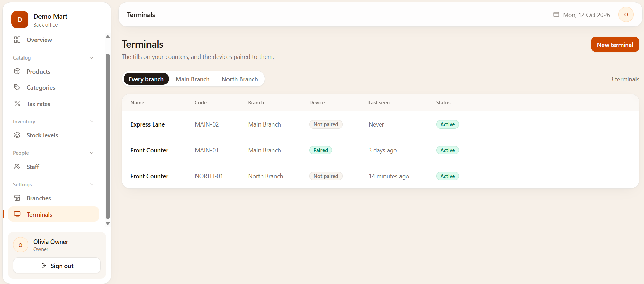Click sidebar scroll down arrow
The height and width of the screenshot is (284, 644).
pos(108,223)
